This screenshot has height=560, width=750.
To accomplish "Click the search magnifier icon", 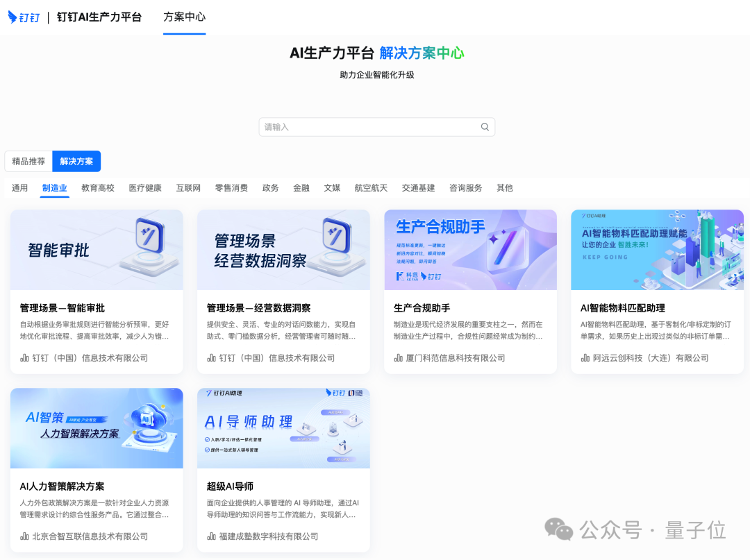I will 485,127.
